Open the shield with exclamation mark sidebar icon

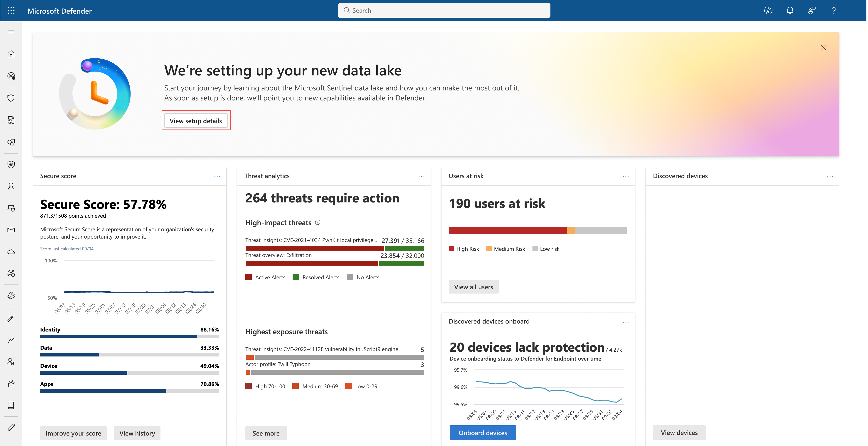(x=11, y=98)
